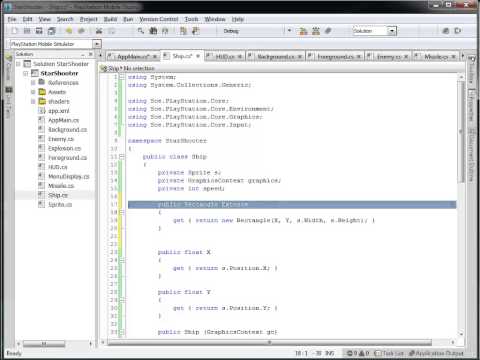This screenshot has width=480, height=360.
Task: Click the No selection breadcrumb
Action: tap(139, 68)
